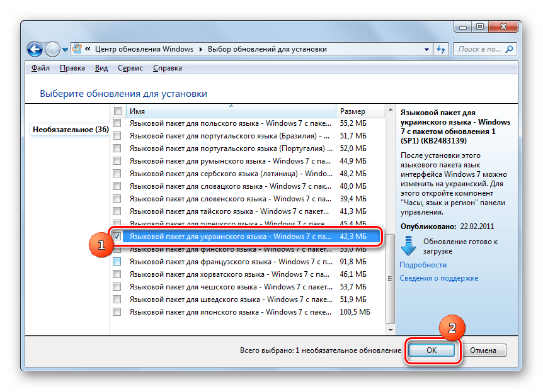Screen dimensions: 543x392
Task: Click the Windows Update icon in address bar
Action: (x=77, y=49)
